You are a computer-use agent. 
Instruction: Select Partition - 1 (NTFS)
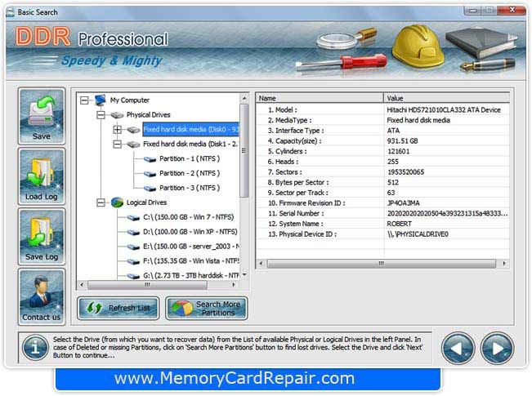click(x=190, y=158)
